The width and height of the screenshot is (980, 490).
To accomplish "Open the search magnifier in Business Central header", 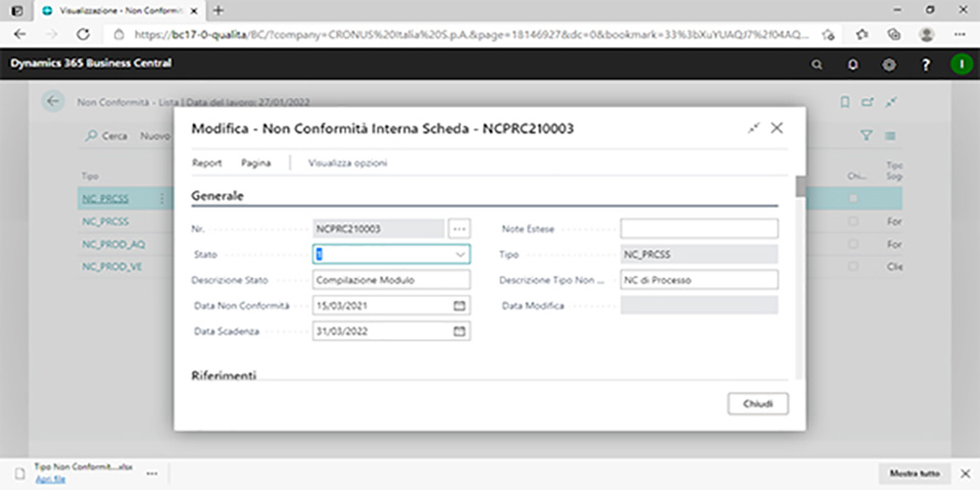I will point(818,65).
